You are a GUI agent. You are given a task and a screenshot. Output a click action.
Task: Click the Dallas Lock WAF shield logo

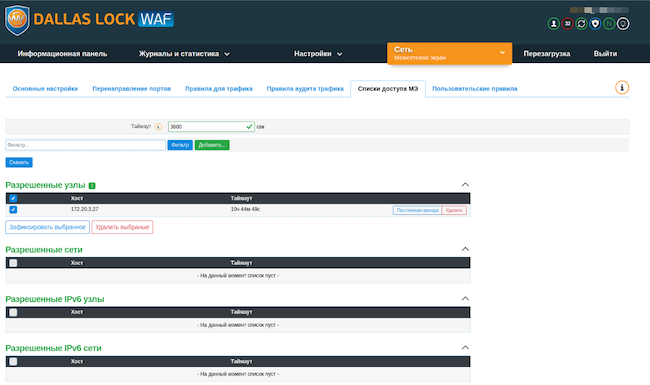17,20
